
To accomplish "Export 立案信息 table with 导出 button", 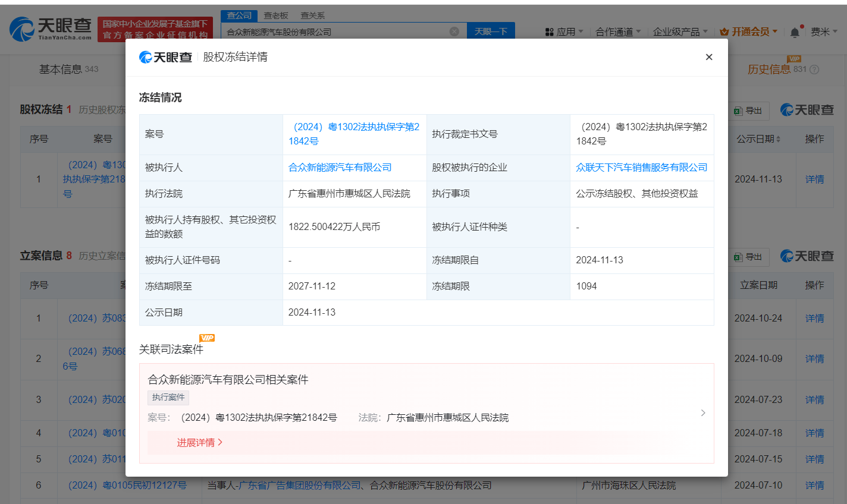I will point(749,257).
